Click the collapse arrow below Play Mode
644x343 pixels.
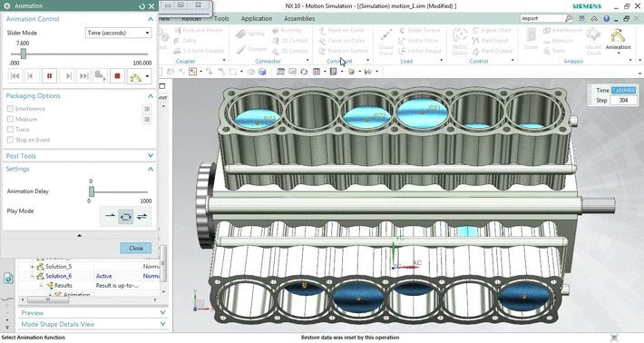pos(79,236)
